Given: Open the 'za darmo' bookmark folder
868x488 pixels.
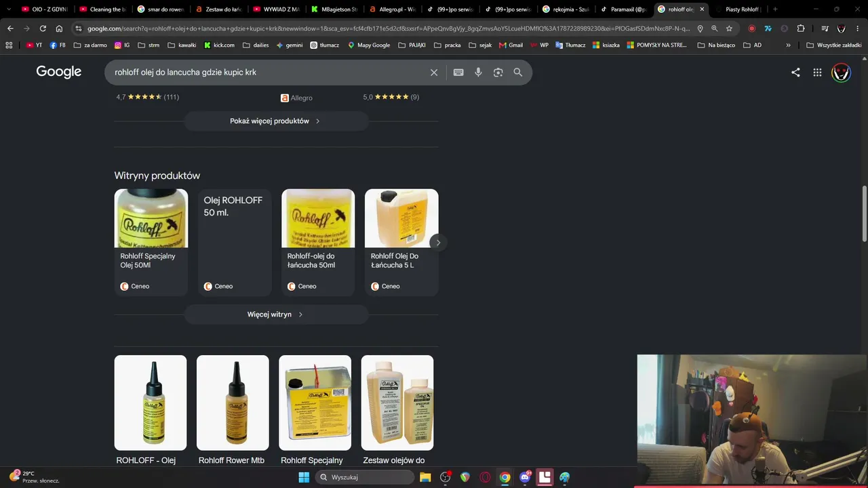Looking at the screenshot, I should coord(90,45).
